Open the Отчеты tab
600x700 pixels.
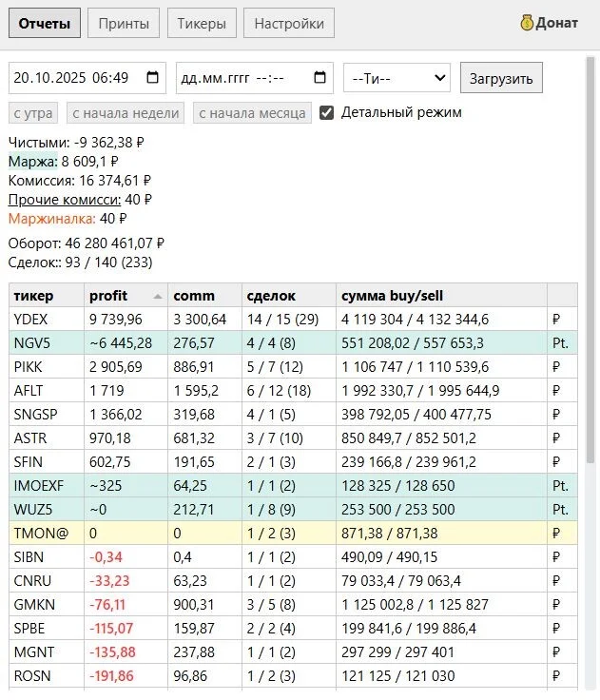coord(44,23)
